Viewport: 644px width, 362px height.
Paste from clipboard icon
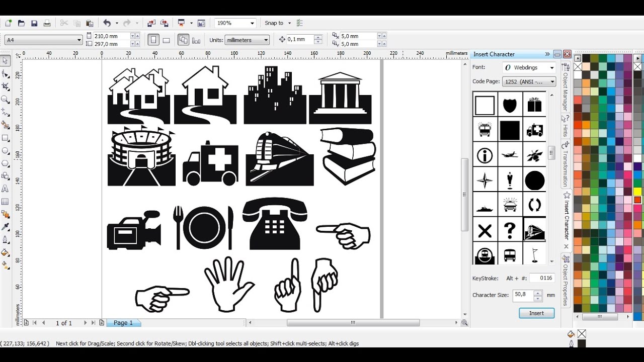[90, 23]
